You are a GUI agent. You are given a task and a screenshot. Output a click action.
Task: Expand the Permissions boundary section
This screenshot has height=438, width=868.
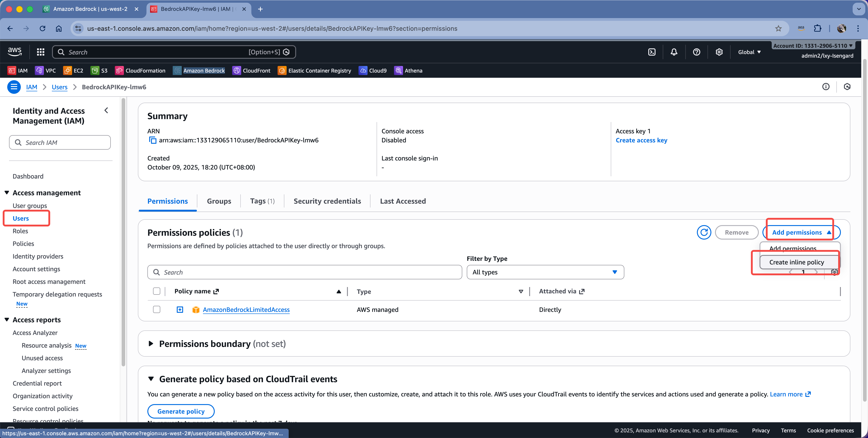coord(151,344)
